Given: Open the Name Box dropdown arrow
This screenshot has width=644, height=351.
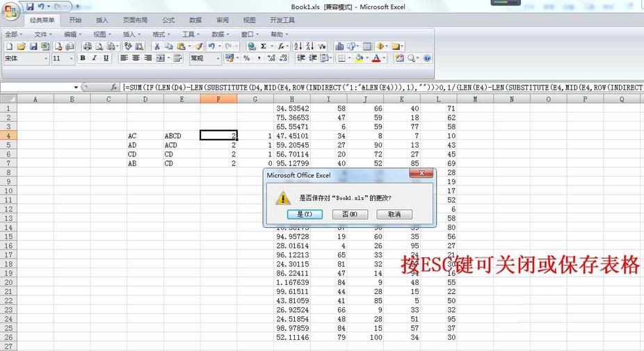Looking at the screenshot, I should coord(76,87).
